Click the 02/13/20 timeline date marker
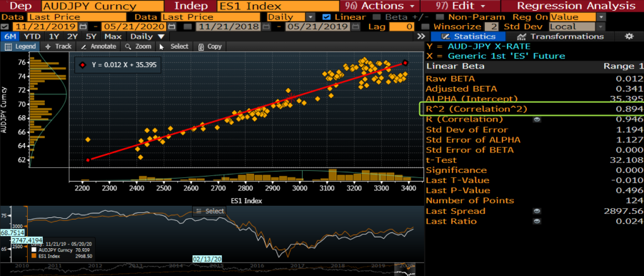 coord(208,259)
